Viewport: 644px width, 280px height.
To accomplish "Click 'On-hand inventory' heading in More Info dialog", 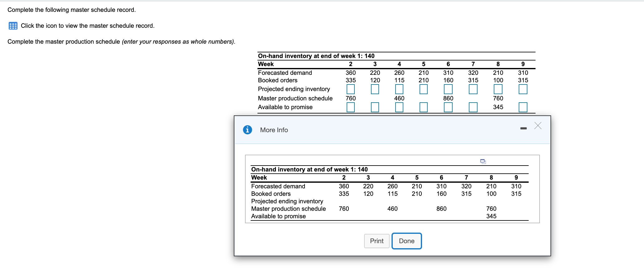I will 310,169.
